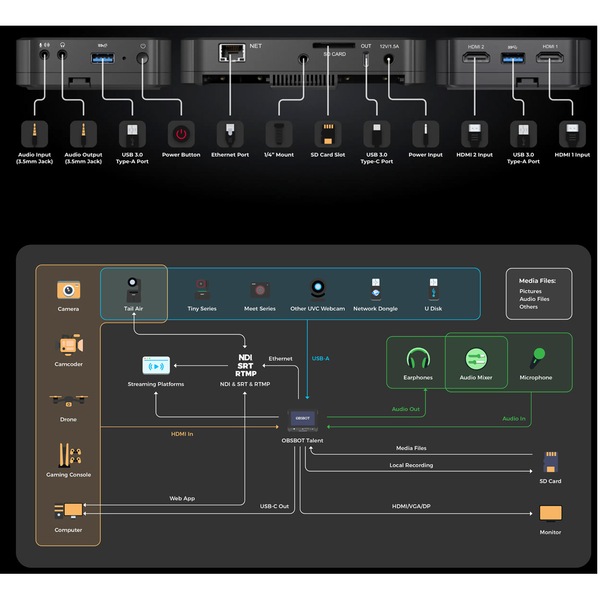This screenshot has height=600, width=600.
Task: Click the NDI SRT RTMP logo text
Action: tap(246, 365)
